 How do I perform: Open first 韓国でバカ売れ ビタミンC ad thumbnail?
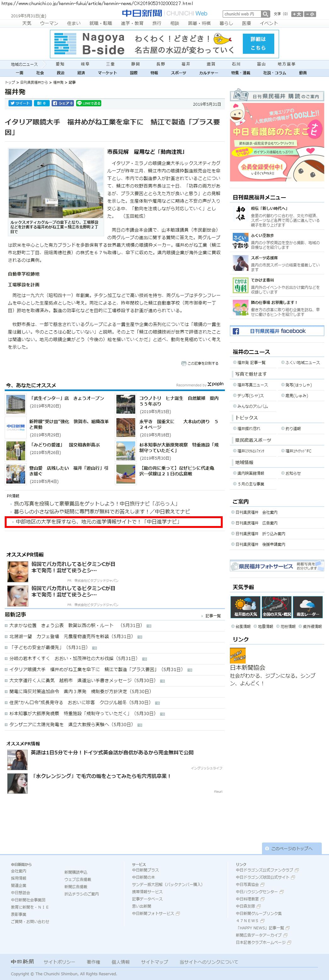(18, 571)
